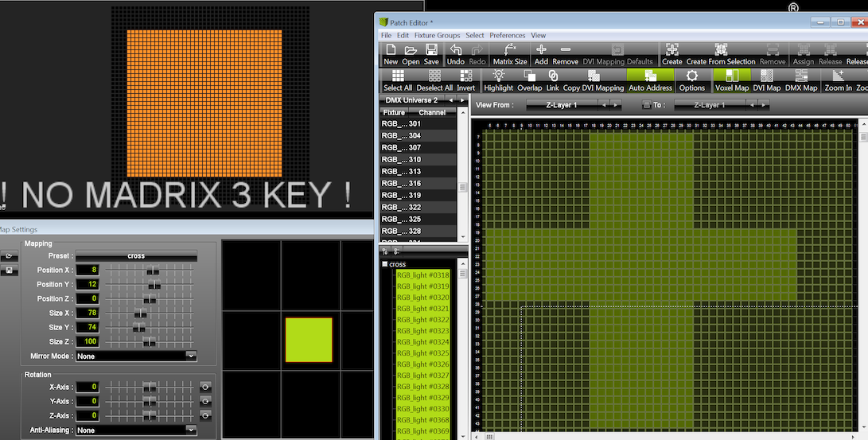
Task: Click the Position X value field
Action: pos(88,270)
